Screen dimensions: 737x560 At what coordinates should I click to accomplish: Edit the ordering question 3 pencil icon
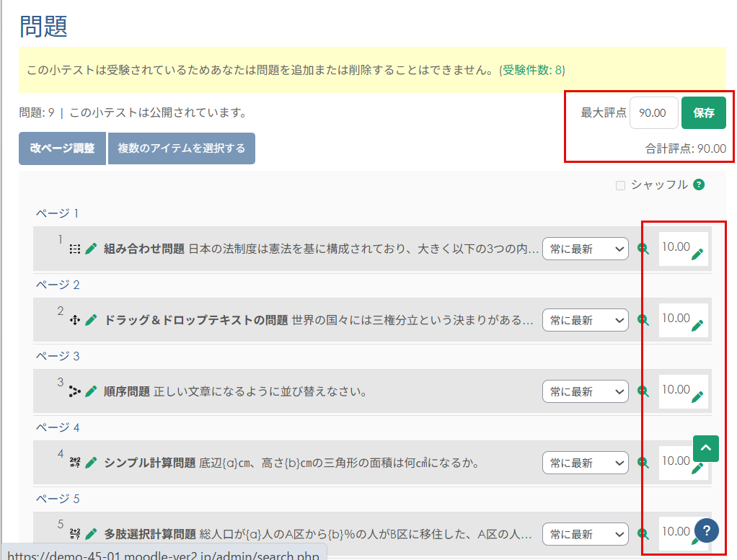click(x=91, y=391)
